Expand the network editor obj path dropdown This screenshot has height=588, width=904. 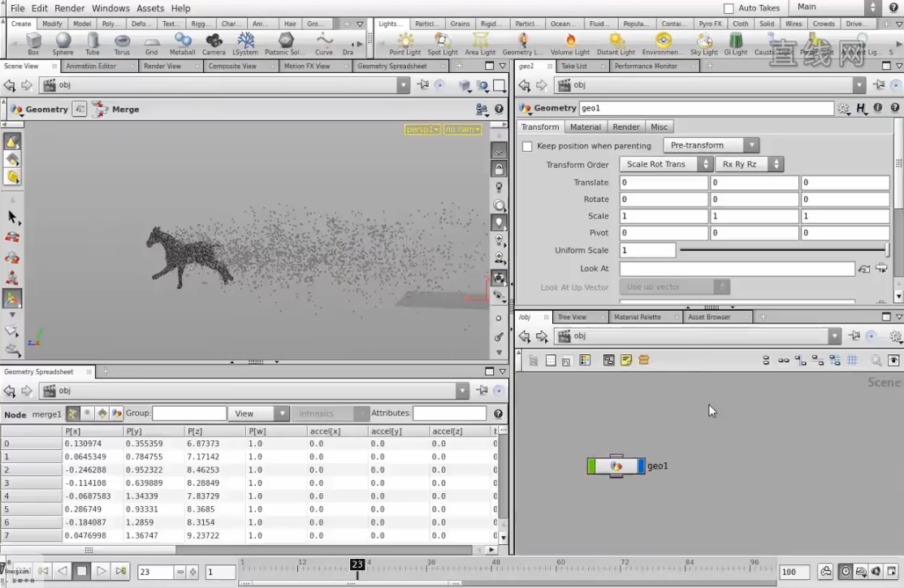point(834,336)
